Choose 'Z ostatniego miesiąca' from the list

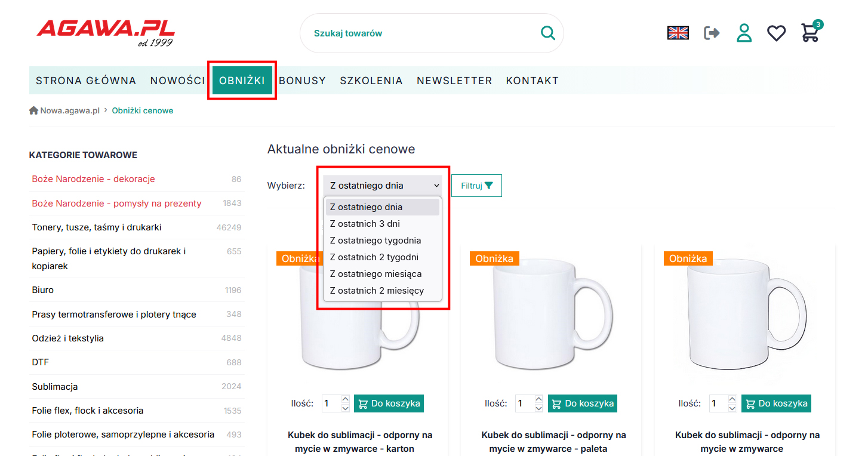click(x=375, y=274)
